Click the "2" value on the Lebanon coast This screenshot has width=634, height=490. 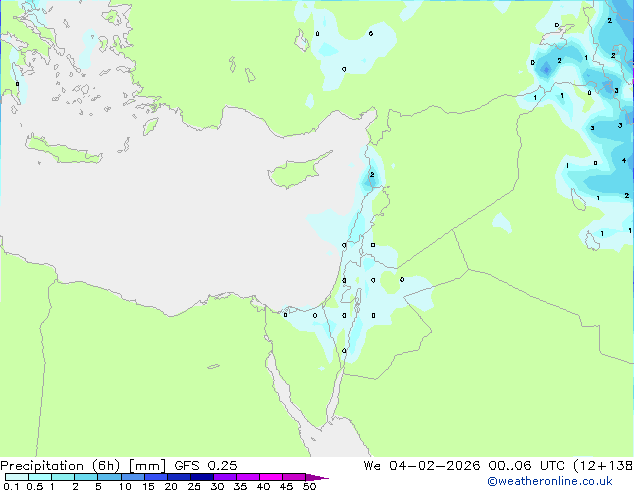[x=372, y=175]
